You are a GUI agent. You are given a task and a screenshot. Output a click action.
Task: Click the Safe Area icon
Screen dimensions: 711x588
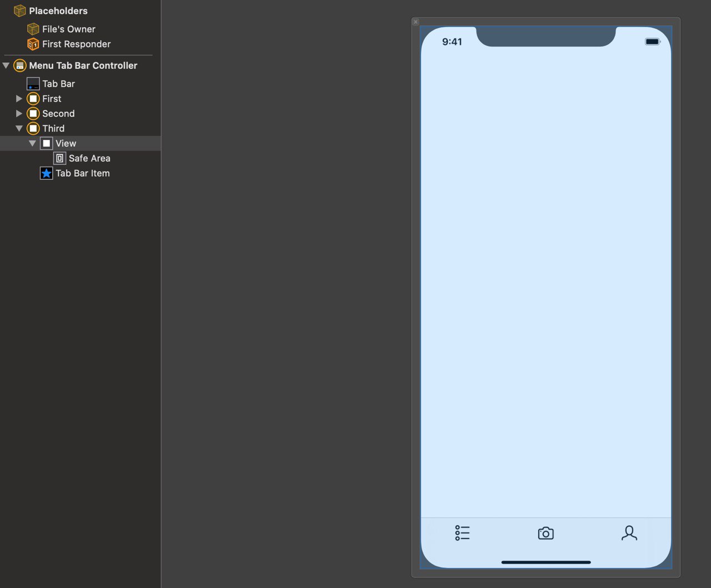click(60, 158)
